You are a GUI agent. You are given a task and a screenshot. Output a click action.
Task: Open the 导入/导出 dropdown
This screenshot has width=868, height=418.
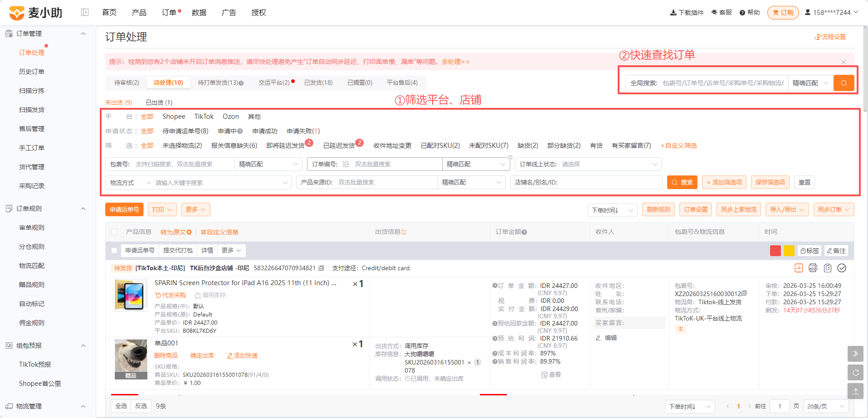tap(787, 209)
